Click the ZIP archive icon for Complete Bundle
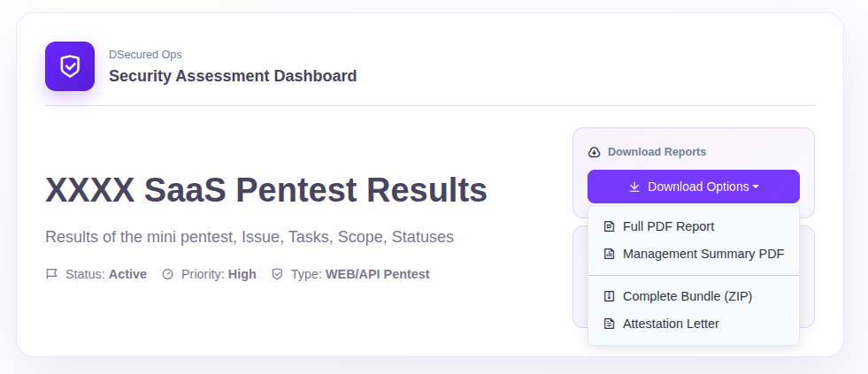This screenshot has height=374, width=868. pos(609,296)
